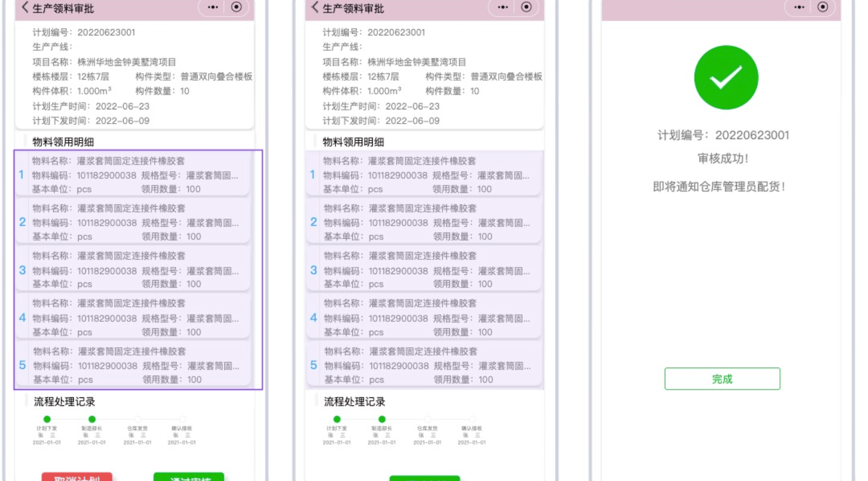Click the 生产领料审批 title on the left screen
The image size is (868, 481).
coord(63,9)
